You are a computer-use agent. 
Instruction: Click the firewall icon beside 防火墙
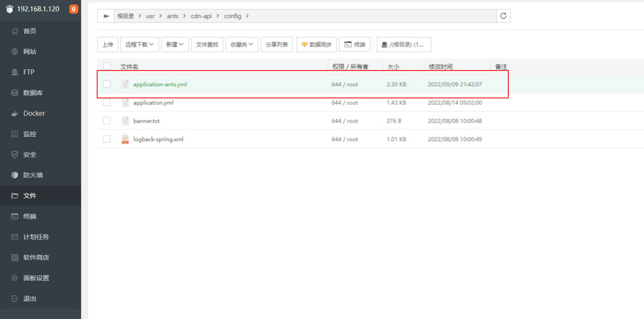click(15, 175)
